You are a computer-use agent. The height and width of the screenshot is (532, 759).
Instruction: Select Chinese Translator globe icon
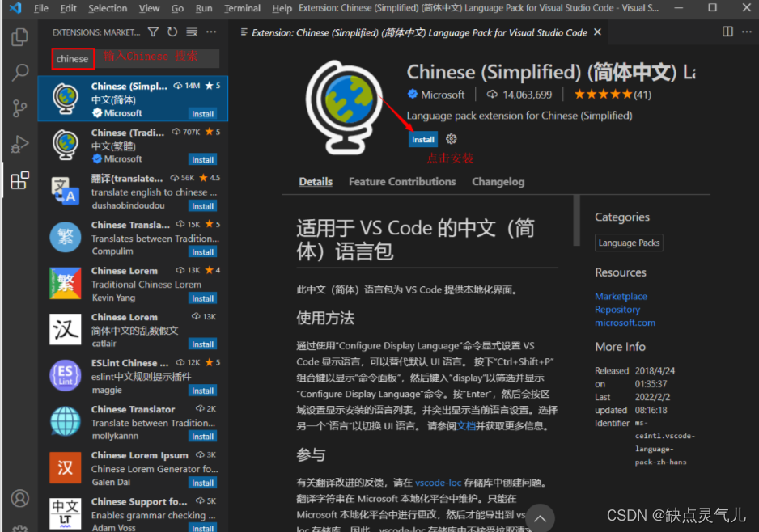tap(66, 421)
